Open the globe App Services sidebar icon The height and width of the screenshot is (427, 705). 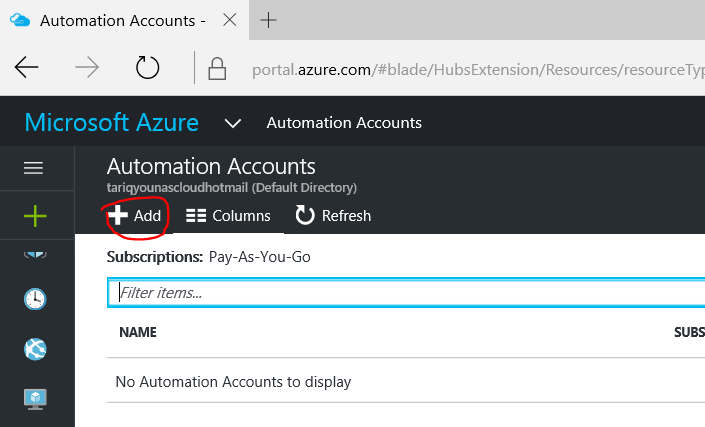pos(35,349)
